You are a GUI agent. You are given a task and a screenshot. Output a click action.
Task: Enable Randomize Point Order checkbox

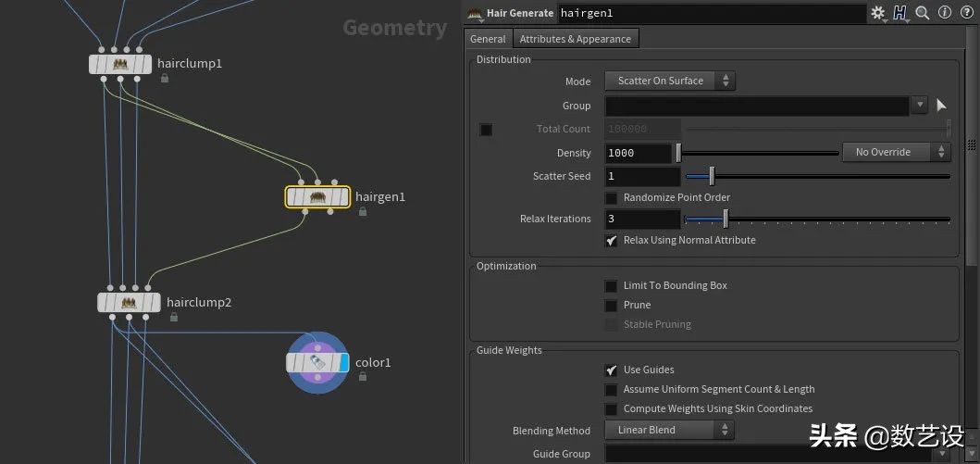tap(611, 197)
